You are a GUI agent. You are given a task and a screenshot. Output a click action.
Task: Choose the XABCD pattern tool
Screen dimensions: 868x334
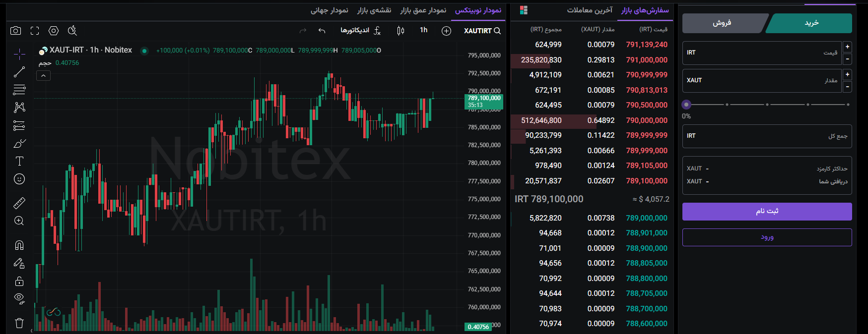[19, 108]
